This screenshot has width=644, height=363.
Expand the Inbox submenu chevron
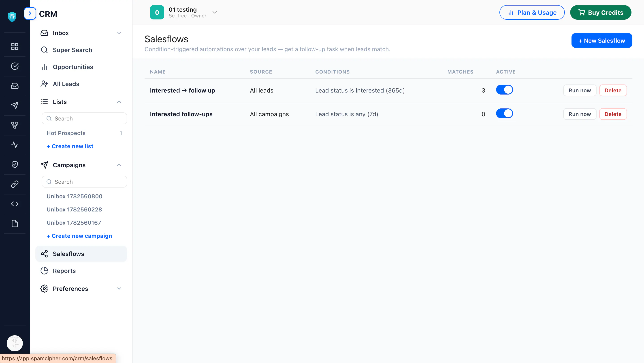pyautogui.click(x=119, y=33)
